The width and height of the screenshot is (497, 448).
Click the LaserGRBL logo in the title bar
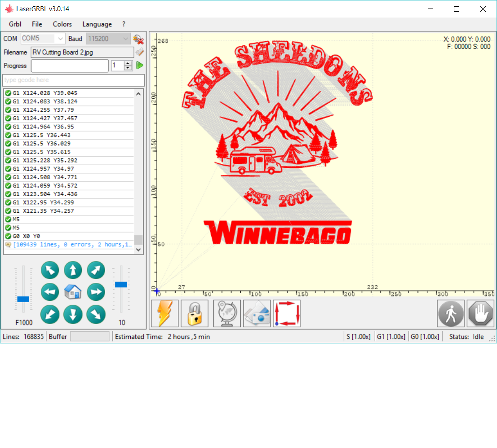(9, 9)
